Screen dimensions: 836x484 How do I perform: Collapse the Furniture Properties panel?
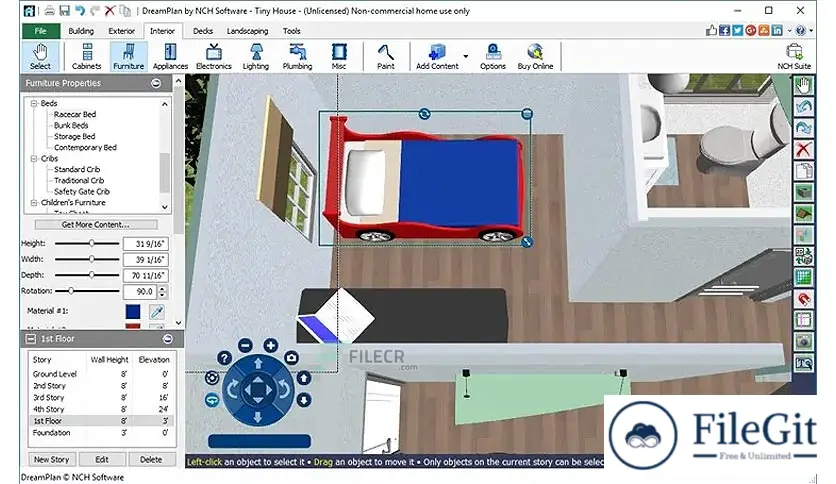[156, 83]
